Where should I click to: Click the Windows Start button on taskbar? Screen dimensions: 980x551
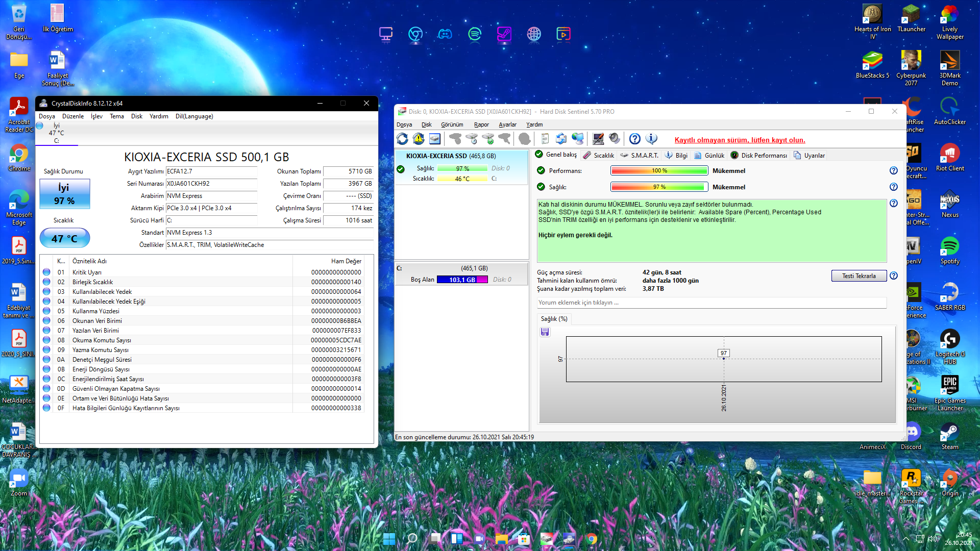tap(389, 539)
